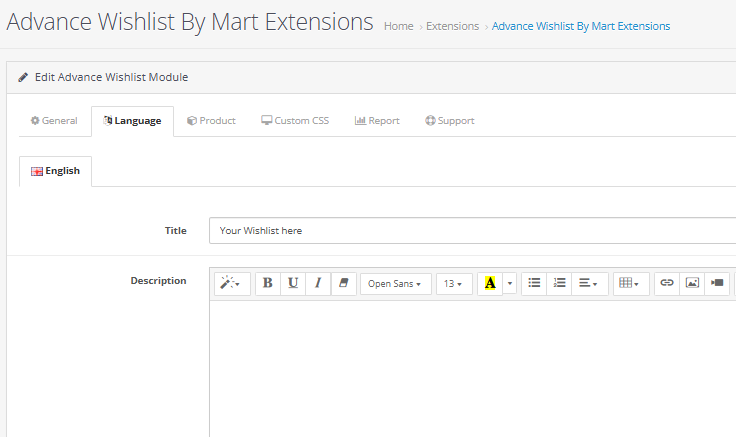Switch to the General tab
The height and width of the screenshot is (437, 736).
click(54, 121)
